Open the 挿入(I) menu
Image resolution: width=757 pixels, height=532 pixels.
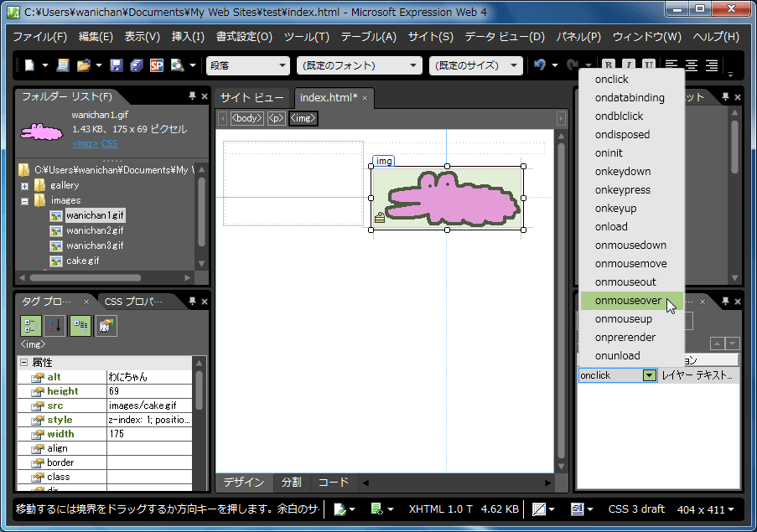pyautogui.click(x=188, y=37)
